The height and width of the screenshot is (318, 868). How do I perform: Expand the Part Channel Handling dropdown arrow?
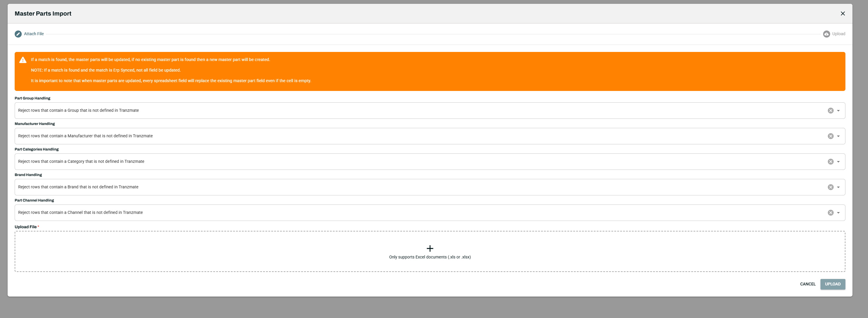838,213
